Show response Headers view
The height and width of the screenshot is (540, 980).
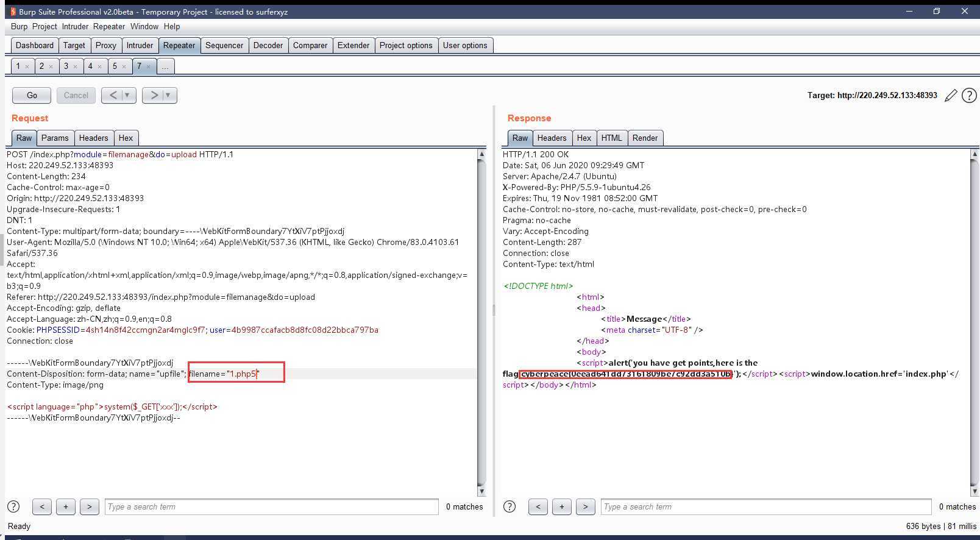[552, 138]
